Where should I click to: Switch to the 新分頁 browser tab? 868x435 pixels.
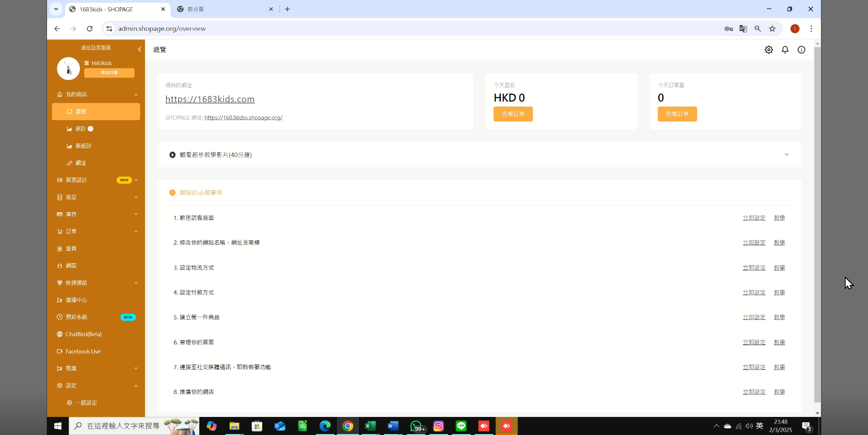[x=225, y=9]
